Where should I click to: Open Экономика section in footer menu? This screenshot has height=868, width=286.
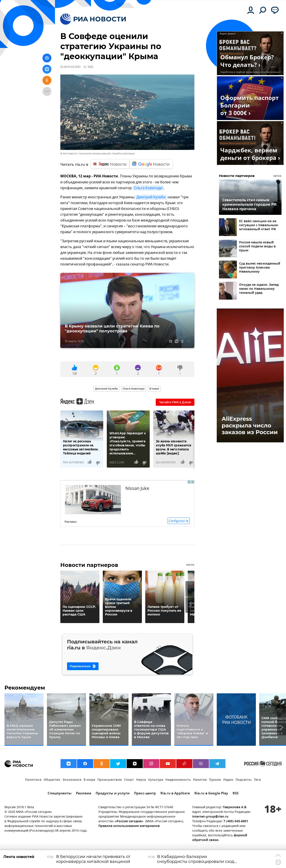[72, 779]
